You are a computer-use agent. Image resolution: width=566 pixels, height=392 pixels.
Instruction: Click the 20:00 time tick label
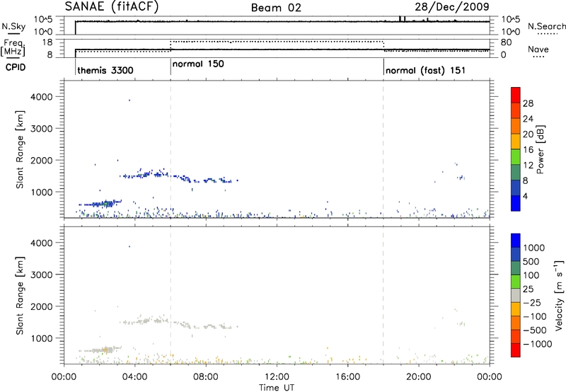tap(419, 377)
